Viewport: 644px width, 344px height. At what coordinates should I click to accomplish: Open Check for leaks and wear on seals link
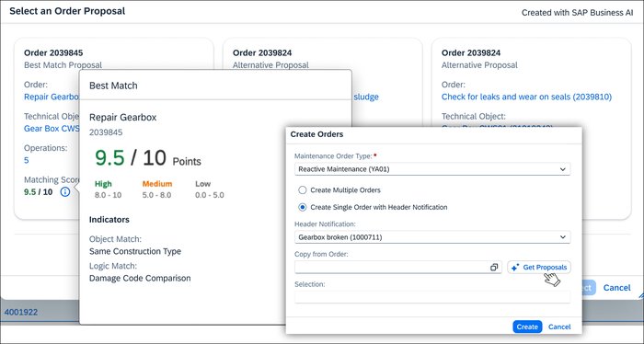tap(526, 97)
